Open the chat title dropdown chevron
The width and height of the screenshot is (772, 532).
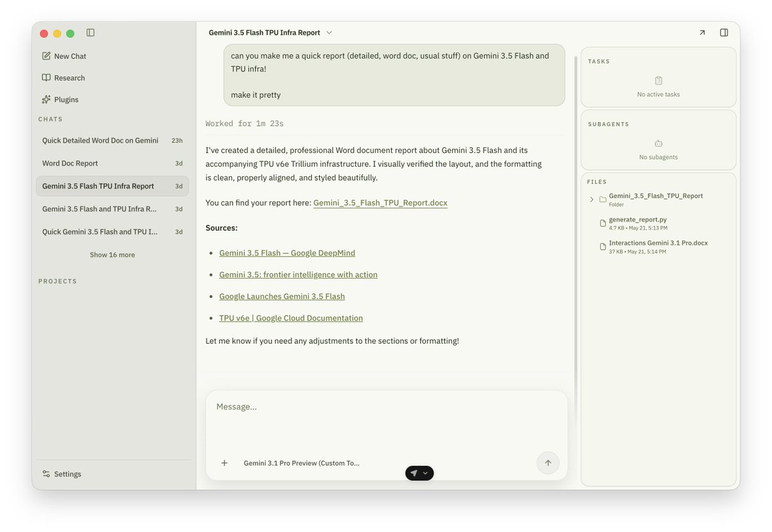[329, 33]
